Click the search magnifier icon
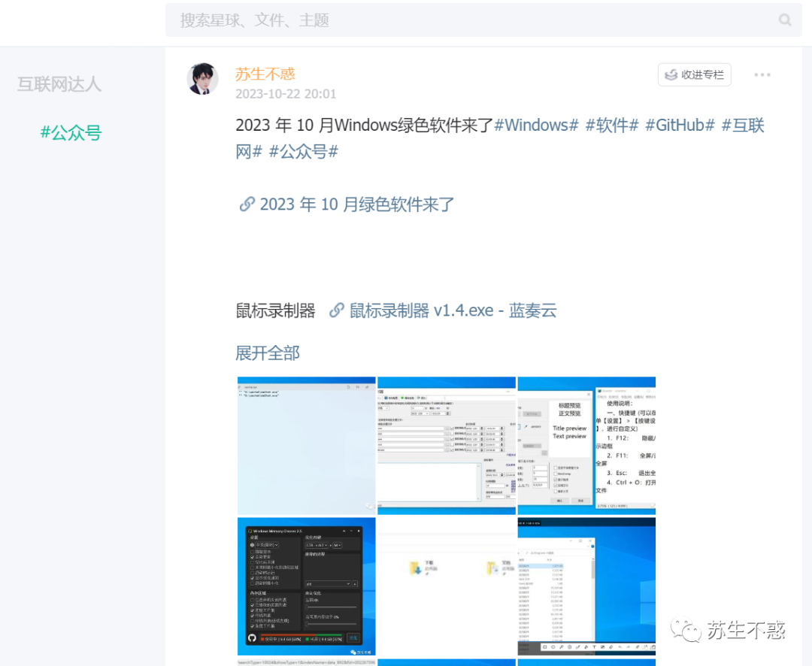 [784, 20]
